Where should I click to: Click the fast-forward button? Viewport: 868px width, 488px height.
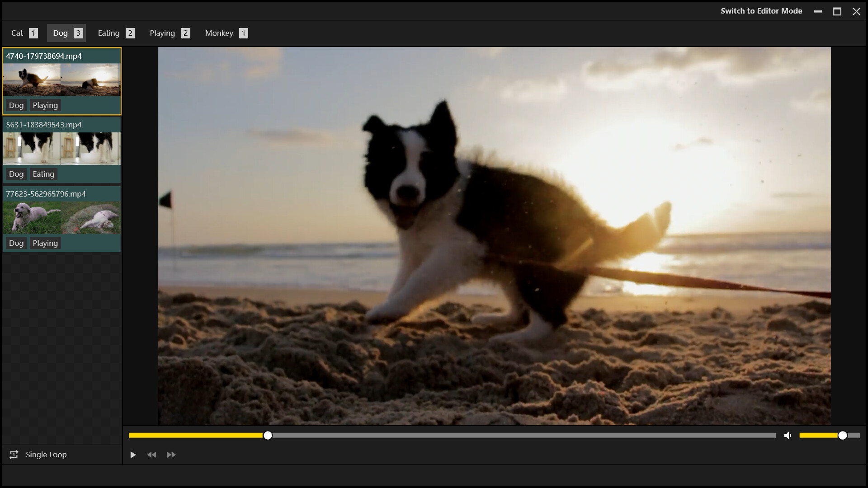[171, 455]
